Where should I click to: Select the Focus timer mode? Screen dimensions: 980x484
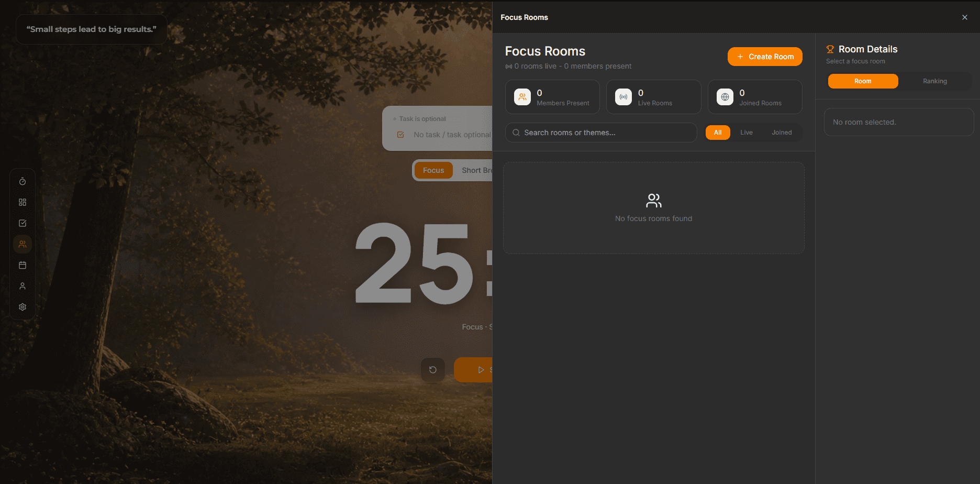(x=433, y=170)
